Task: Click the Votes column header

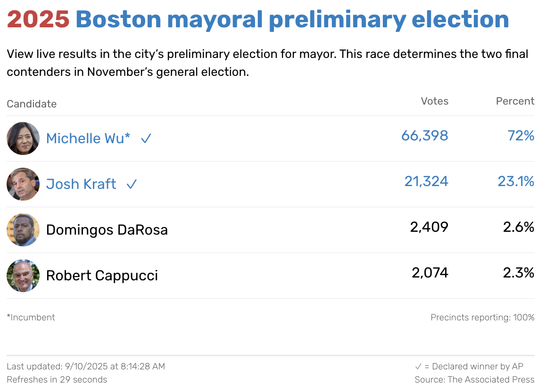Action: (434, 101)
